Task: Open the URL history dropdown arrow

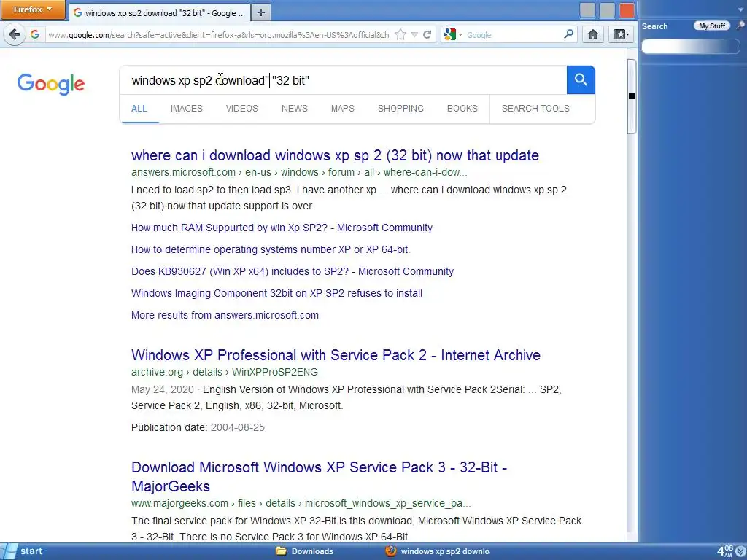Action: tap(414, 34)
